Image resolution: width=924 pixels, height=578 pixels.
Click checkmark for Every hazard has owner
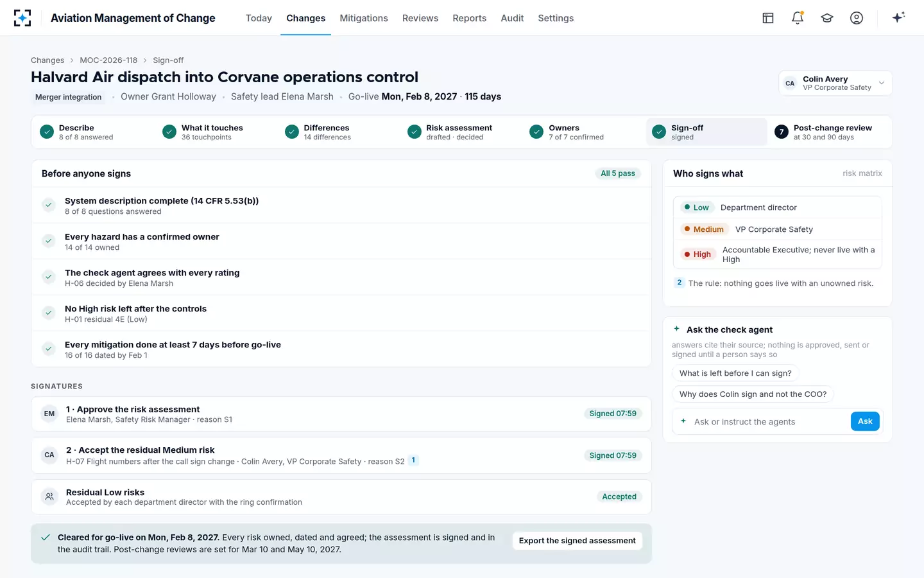click(x=48, y=241)
